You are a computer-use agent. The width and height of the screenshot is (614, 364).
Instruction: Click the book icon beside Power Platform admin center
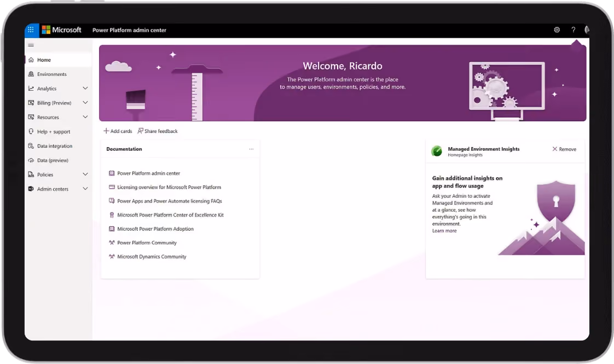tap(112, 173)
